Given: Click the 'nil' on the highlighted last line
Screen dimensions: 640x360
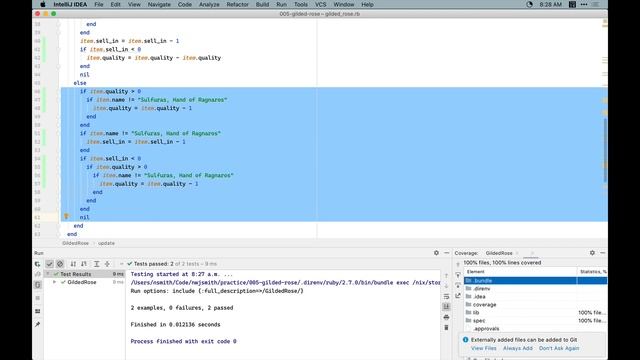Looking at the screenshot, I should pyautogui.click(x=84, y=217).
